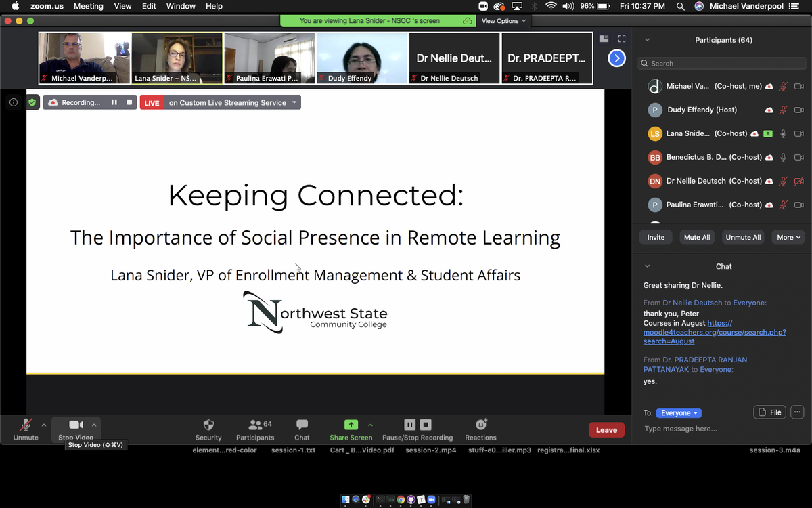This screenshot has width=812, height=508.
Task: Open the Chat bubble in the toolbar
Action: tap(302, 429)
